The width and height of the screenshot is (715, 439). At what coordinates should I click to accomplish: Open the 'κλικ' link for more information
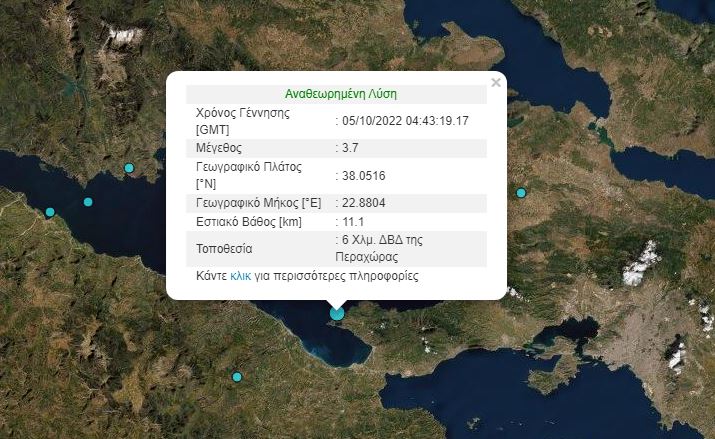click(x=240, y=275)
